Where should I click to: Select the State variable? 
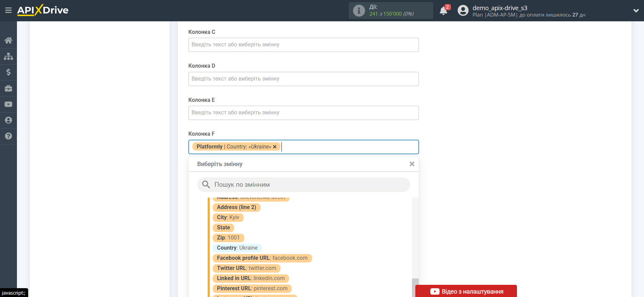223,228
